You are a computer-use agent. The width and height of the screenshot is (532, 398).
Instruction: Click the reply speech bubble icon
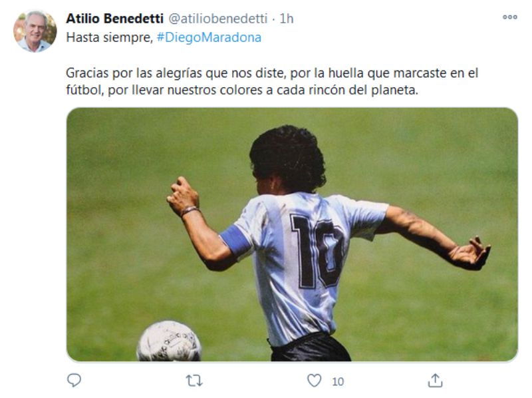[x=74, y=380]
